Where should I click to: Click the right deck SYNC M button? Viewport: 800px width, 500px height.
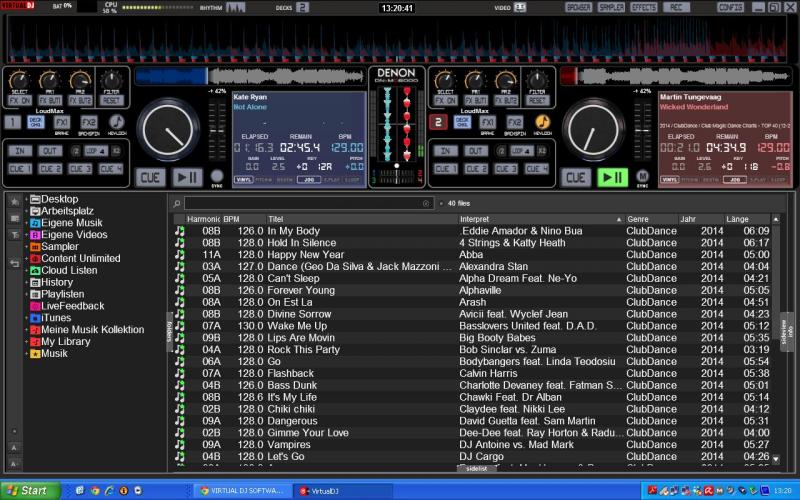(642, 176)
